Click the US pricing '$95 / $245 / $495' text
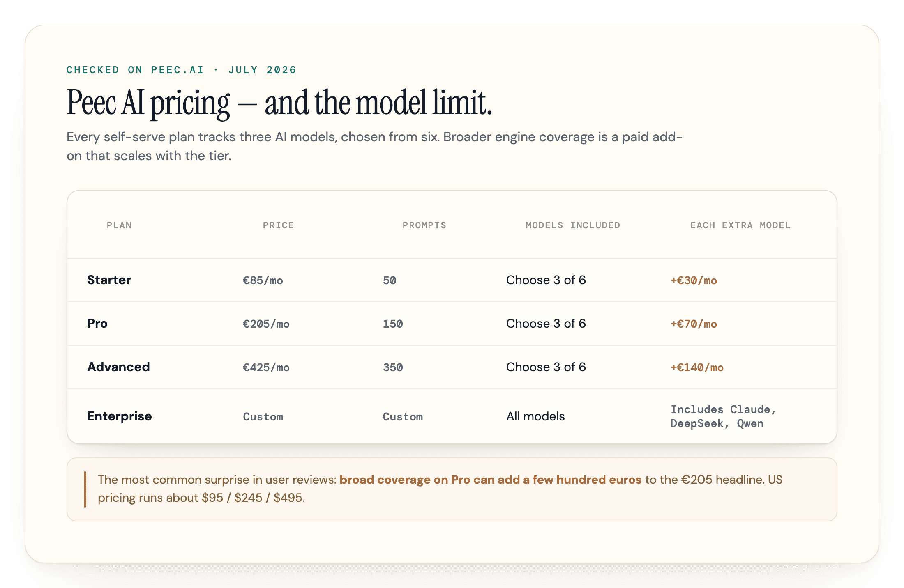The height and width of the screenshot is (588, 904). tap(253, 498)
